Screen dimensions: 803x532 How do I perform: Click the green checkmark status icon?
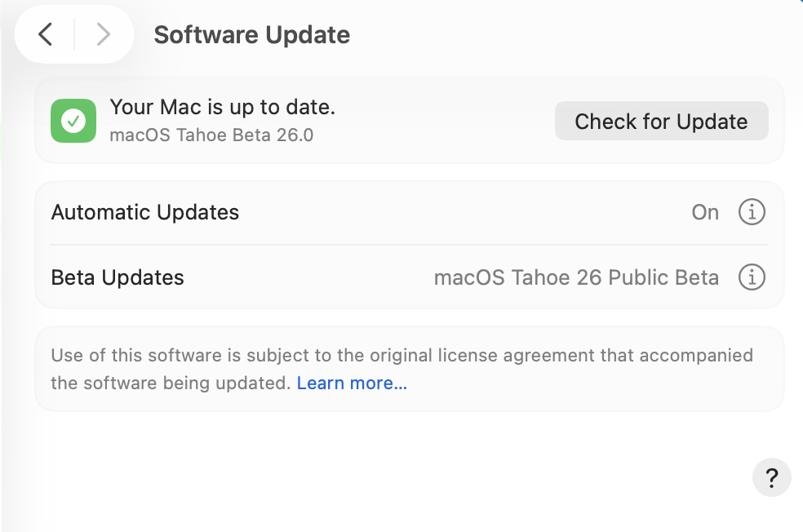(x=73, y=121)
